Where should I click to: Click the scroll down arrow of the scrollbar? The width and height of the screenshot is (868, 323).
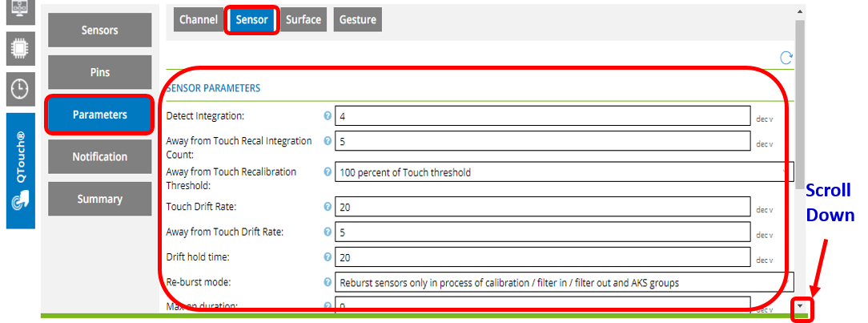coord(800,307)
